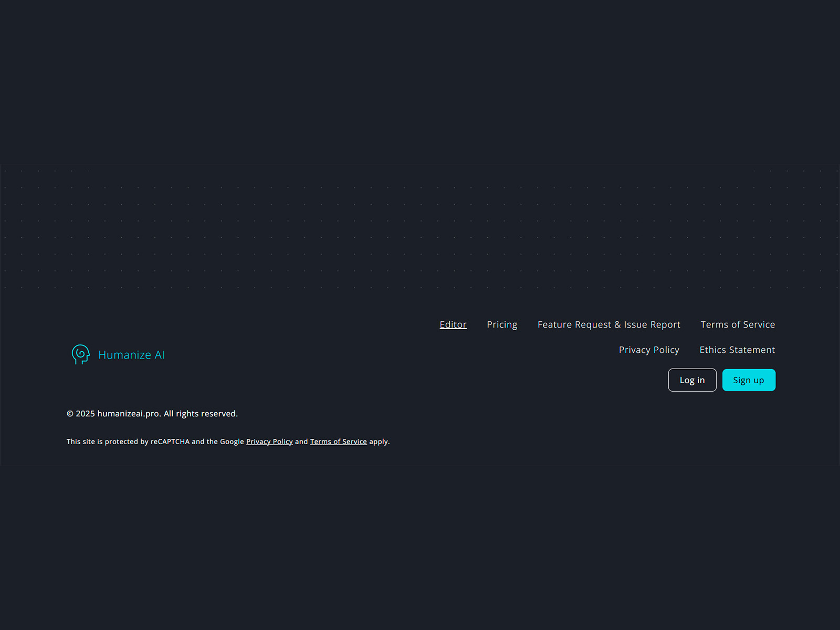840x630 pixels.
Task: Click the copyright notice text
Action: pos(152,413)
